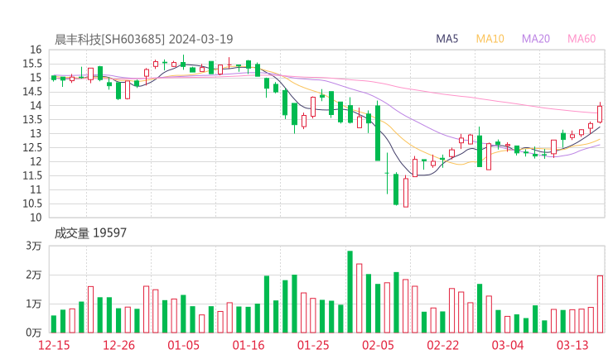The height and width of the screenshot is (364, 613).
Task: Select the last red volume bar
Action: (600, 304)
